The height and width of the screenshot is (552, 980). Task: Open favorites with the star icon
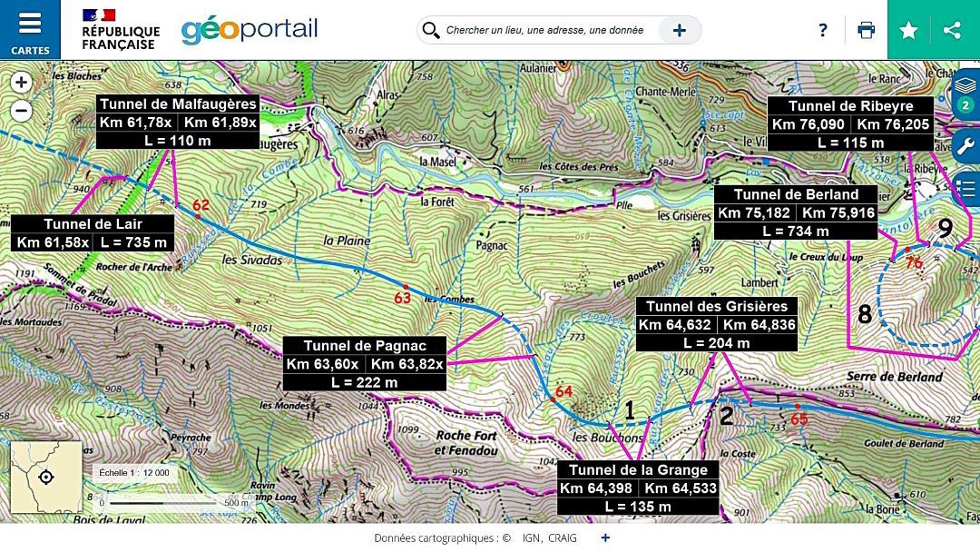[908, 30]
